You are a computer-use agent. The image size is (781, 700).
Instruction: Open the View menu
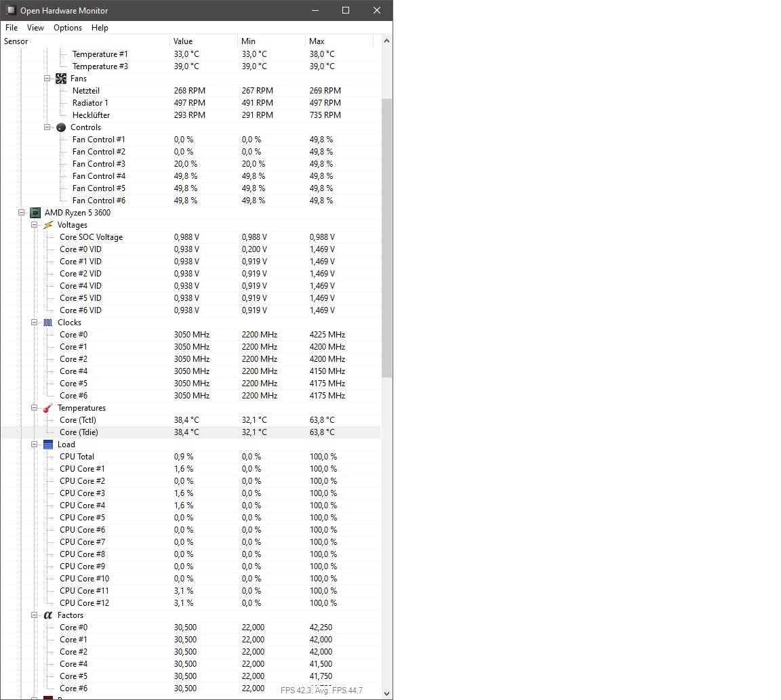pos(35,28)
